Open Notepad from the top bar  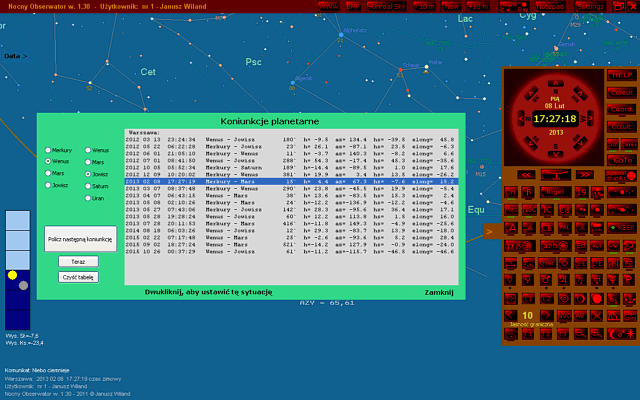pyautogui.click(x=550, y=6)
